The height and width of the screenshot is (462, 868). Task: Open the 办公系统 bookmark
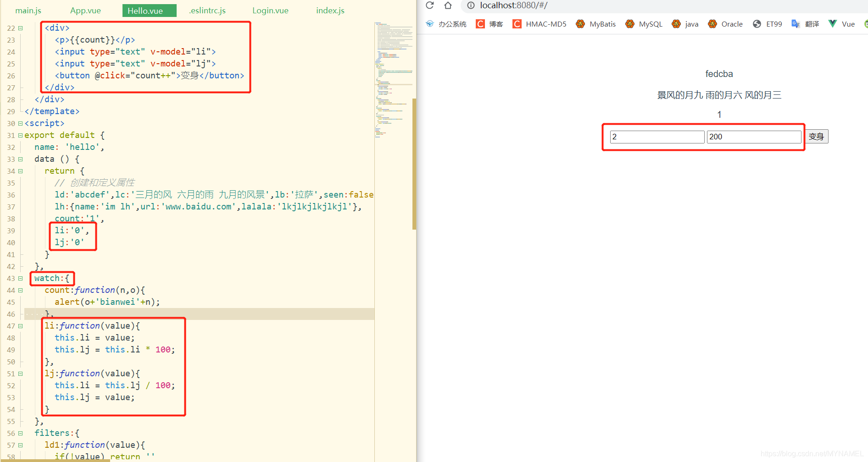pos(445,24)
